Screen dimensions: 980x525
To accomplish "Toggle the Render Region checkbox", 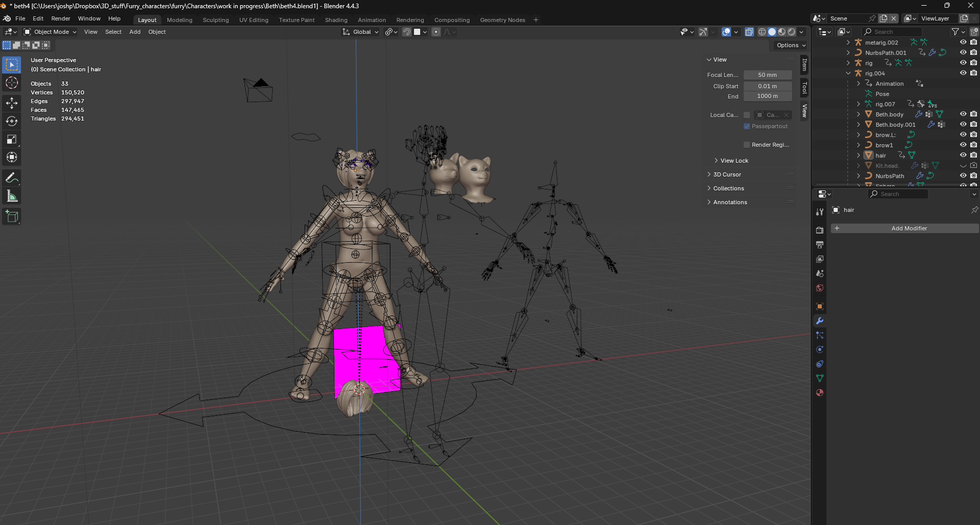I will coord(747,145).
